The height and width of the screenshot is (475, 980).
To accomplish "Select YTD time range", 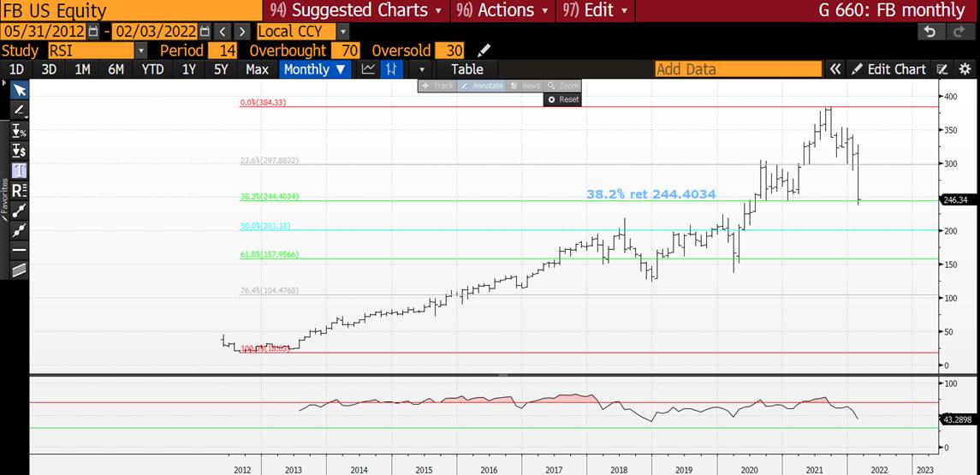I will click(152, 68).
